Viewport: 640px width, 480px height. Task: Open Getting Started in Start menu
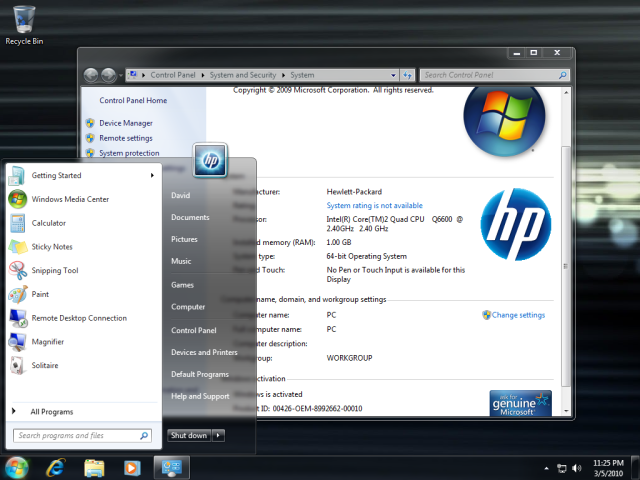tap(82, 176)
